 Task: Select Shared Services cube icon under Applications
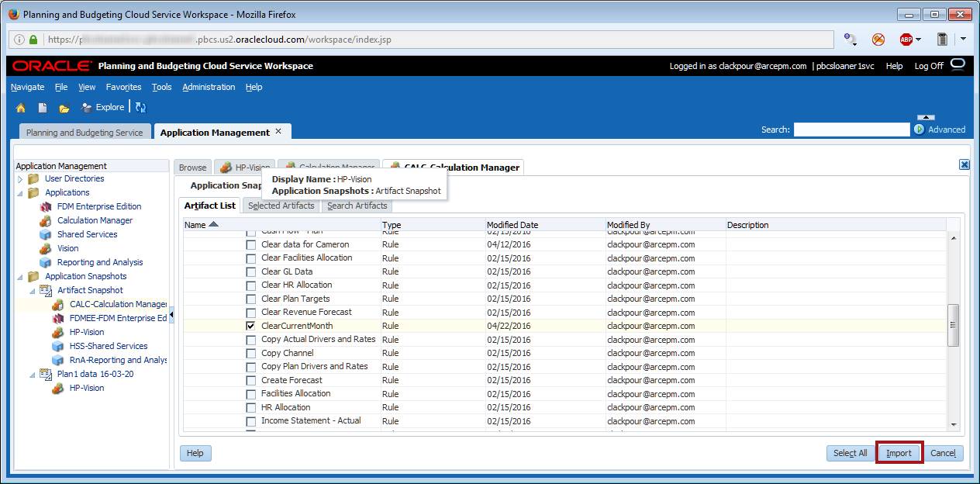[45, 234]
